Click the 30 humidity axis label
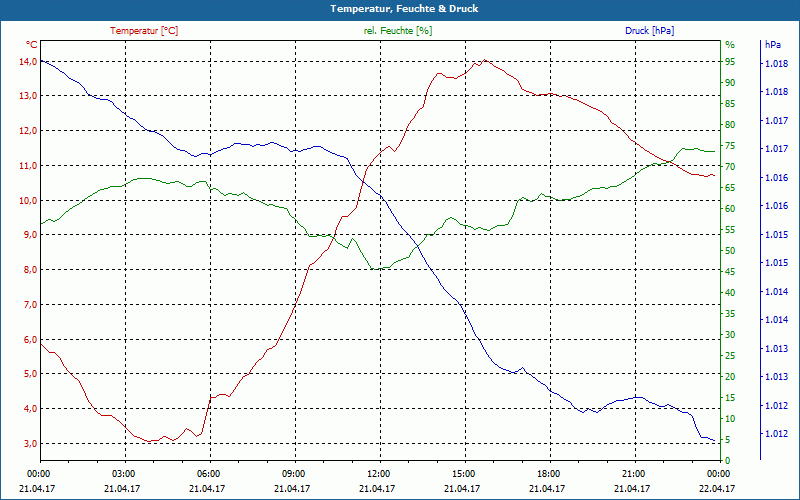The width and height of the screenshot is (800, 500). (730, 335)
